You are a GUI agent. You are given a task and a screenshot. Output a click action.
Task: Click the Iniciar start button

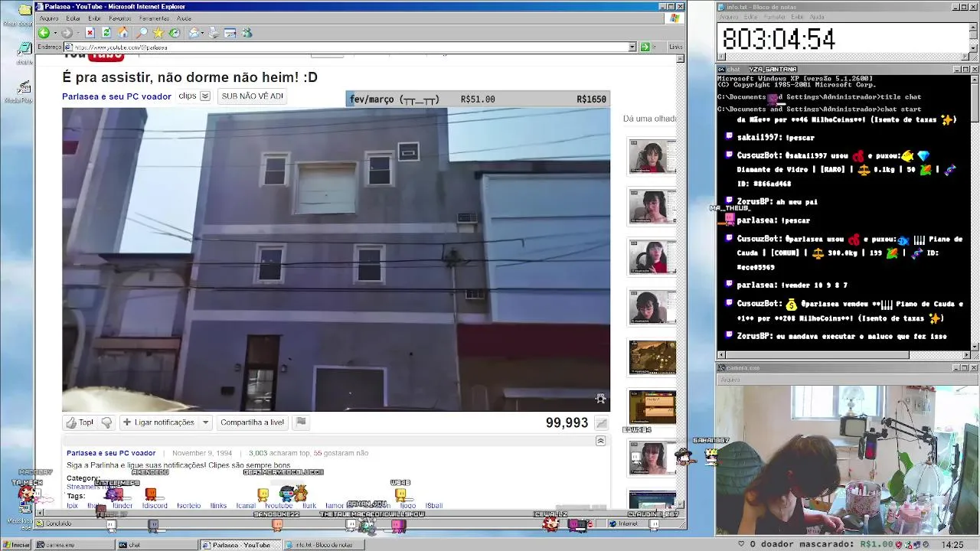(x=17, y=545)
